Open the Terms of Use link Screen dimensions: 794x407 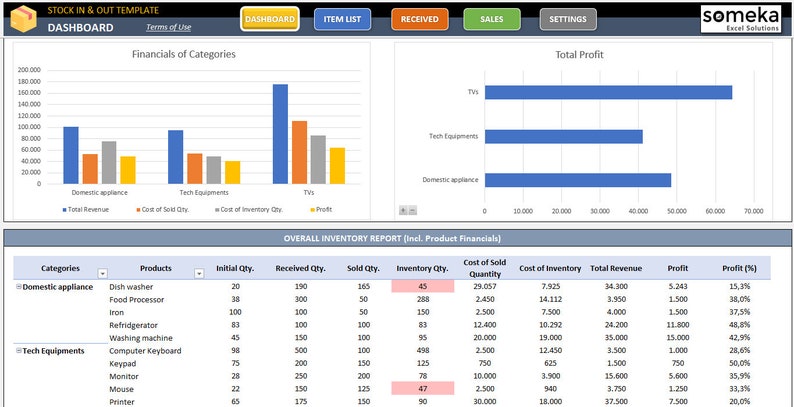point(169,27)
